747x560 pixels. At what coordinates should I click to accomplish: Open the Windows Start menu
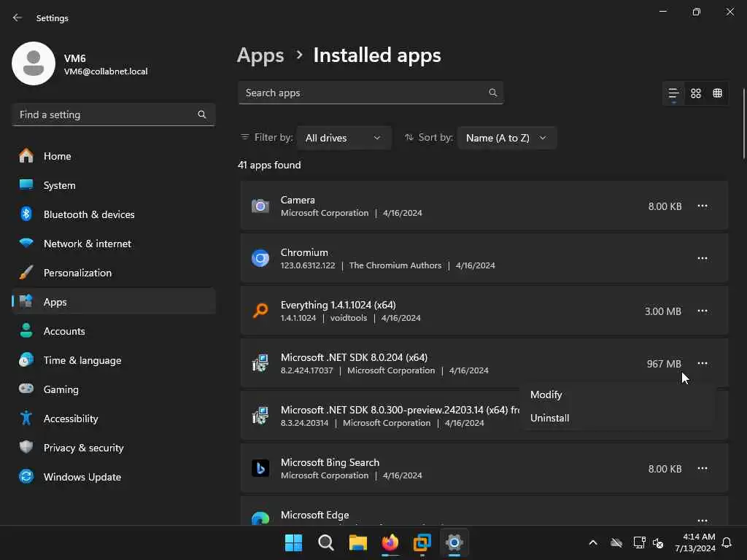click(x=293, y=542)
